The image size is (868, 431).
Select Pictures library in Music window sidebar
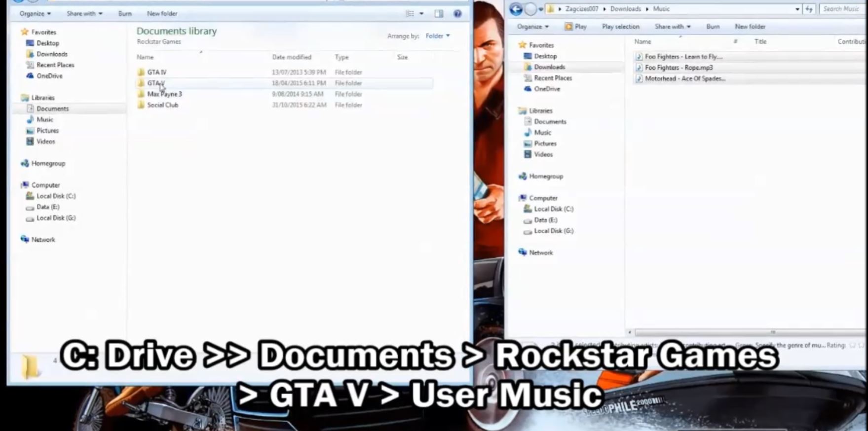click(540, 143)
